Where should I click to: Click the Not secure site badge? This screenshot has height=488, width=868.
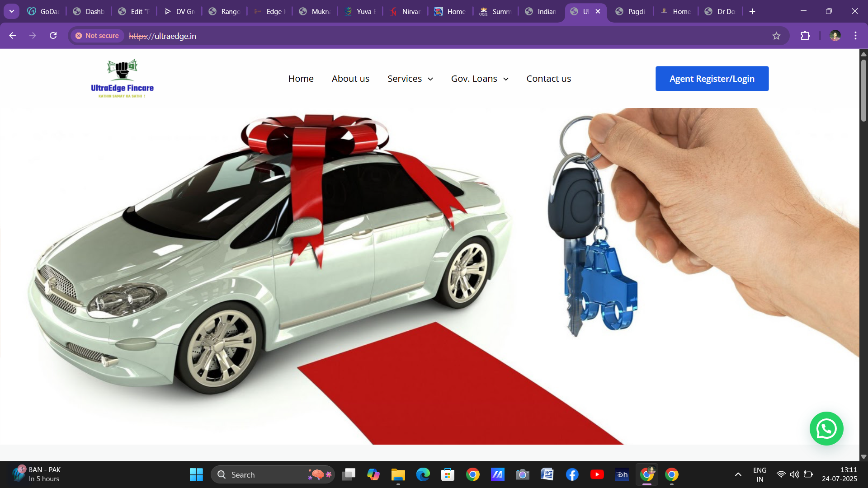click(97, 36)
